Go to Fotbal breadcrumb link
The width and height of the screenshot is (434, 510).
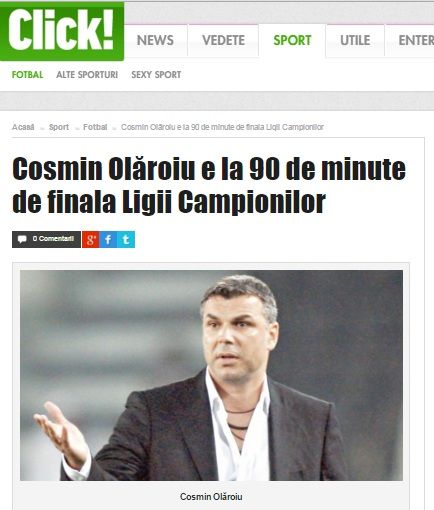click(x=95, y=127)
